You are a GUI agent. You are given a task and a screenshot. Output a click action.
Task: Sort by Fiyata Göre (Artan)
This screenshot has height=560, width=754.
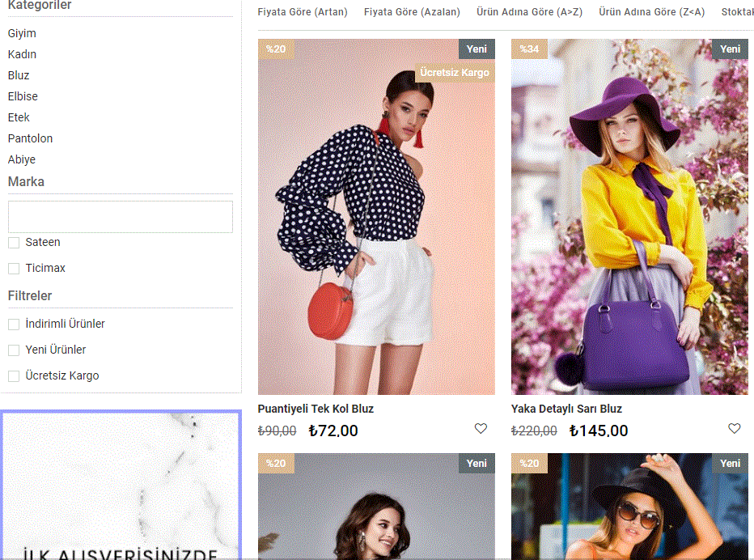(303, 12)
